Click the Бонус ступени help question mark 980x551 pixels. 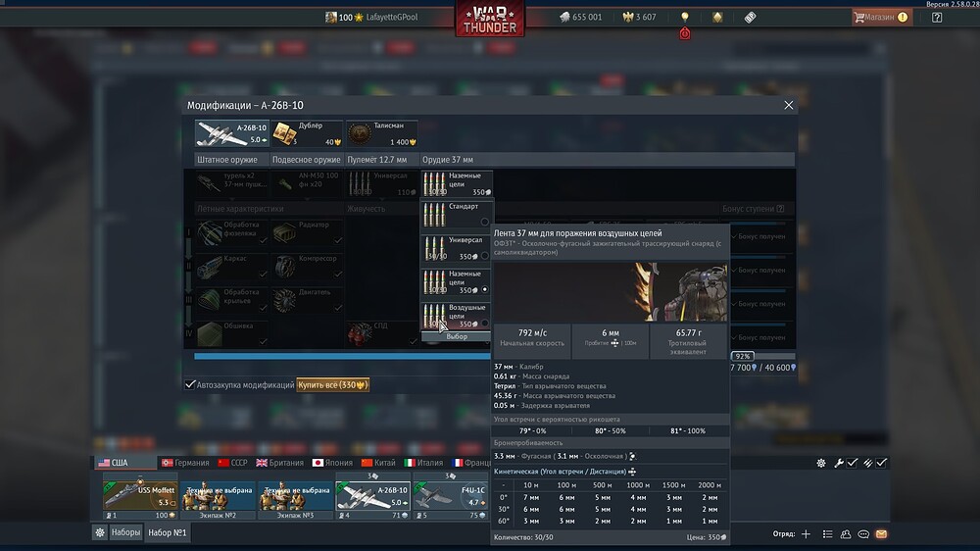click(780, 208)
